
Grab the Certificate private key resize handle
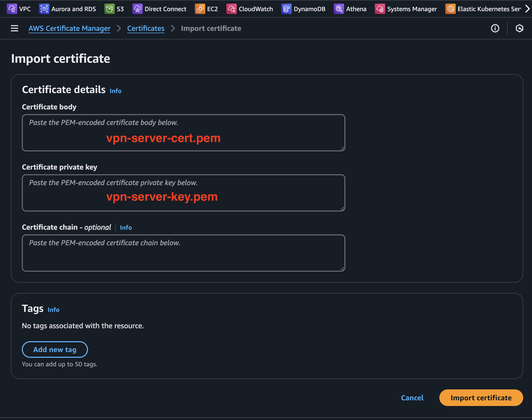[342, 208]
